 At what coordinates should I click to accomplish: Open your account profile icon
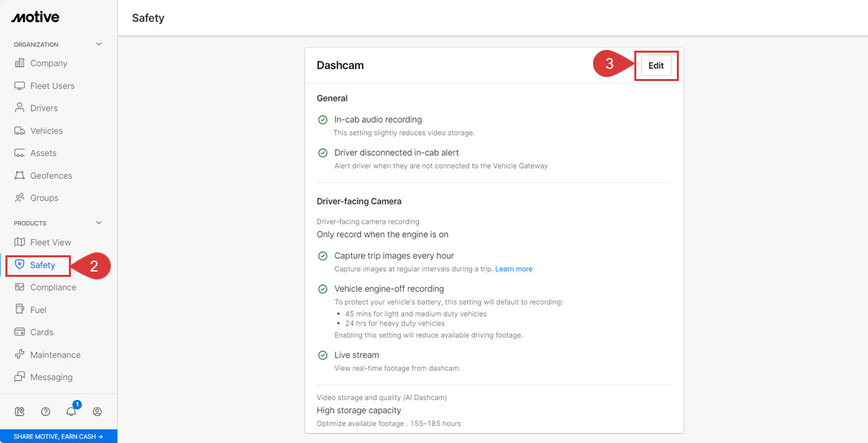97,411
